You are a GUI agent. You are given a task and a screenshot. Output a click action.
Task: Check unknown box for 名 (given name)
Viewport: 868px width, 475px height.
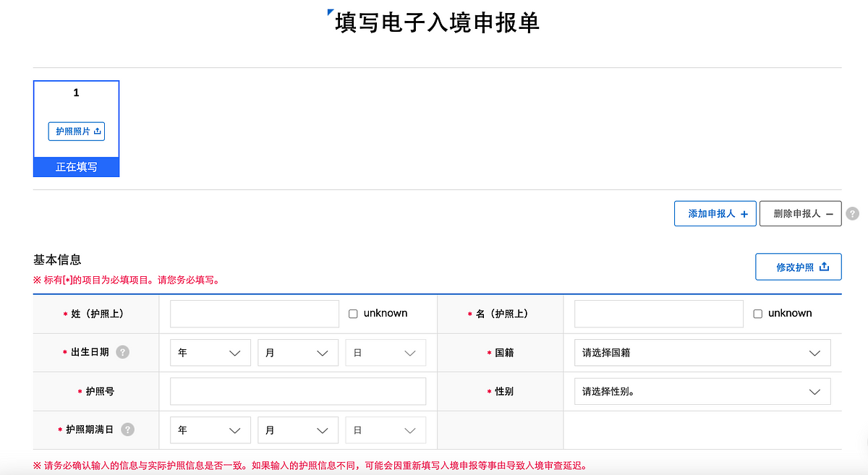point(757,314)
